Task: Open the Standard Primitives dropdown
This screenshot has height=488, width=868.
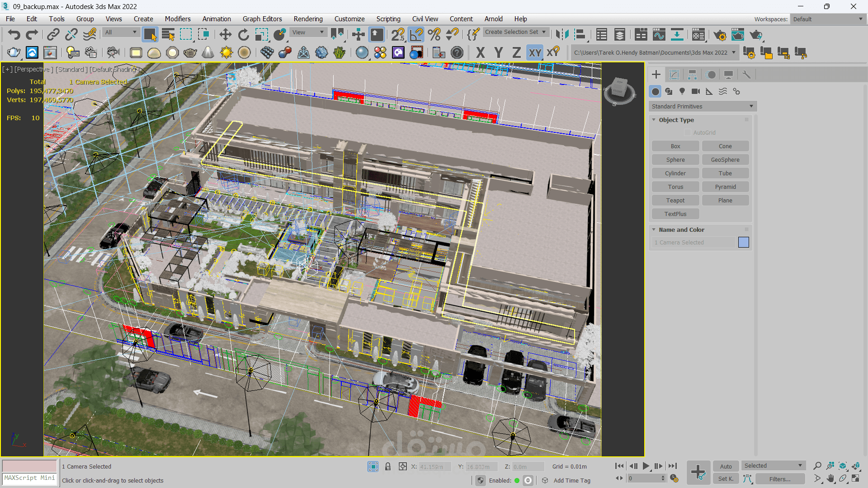Action: (x=703, y=107)
